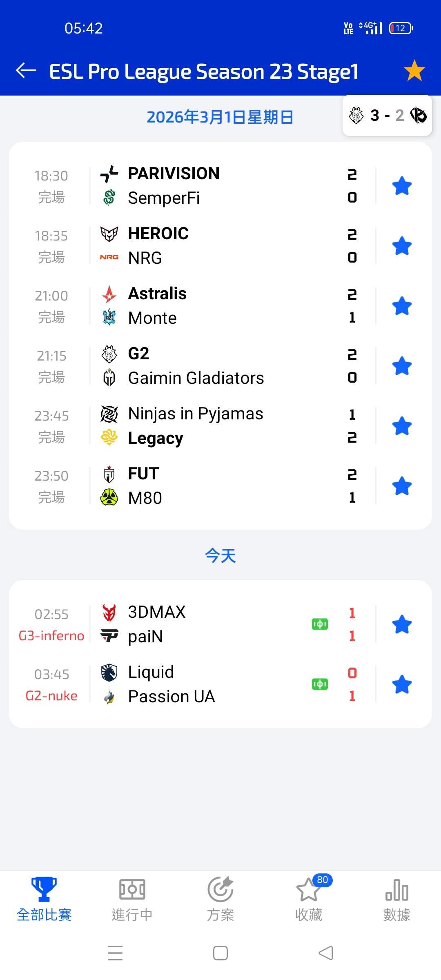
Task: Open live stream icon for 3DMAX match
Action: [320, 624]
